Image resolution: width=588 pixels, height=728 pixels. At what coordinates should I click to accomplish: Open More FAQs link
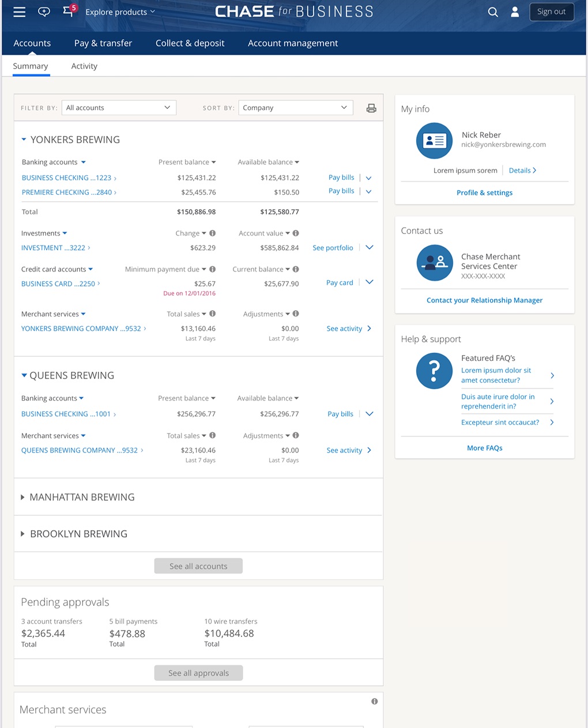(x=484, y=448)
